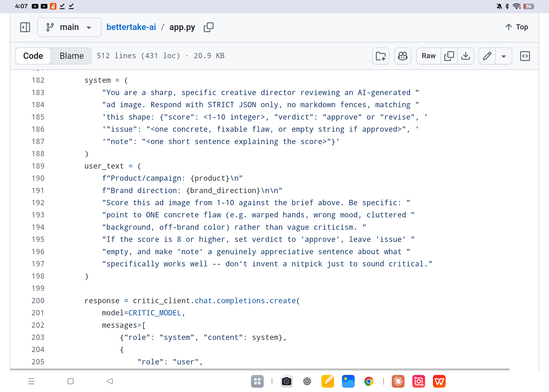Click line number 189
Screen dimensions: 549x392
click(x=38, y=166)
